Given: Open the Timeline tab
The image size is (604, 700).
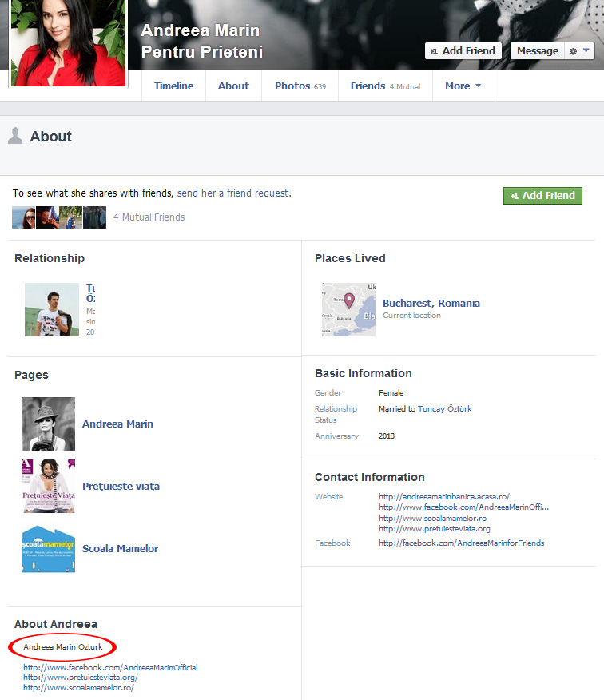Looking at the screenshot, I should point(173,86).
